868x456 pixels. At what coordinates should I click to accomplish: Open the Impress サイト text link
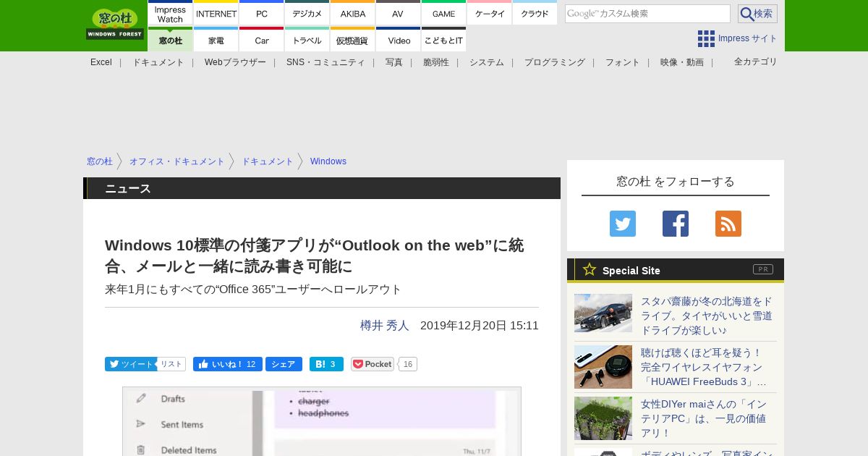pos(748,38)
